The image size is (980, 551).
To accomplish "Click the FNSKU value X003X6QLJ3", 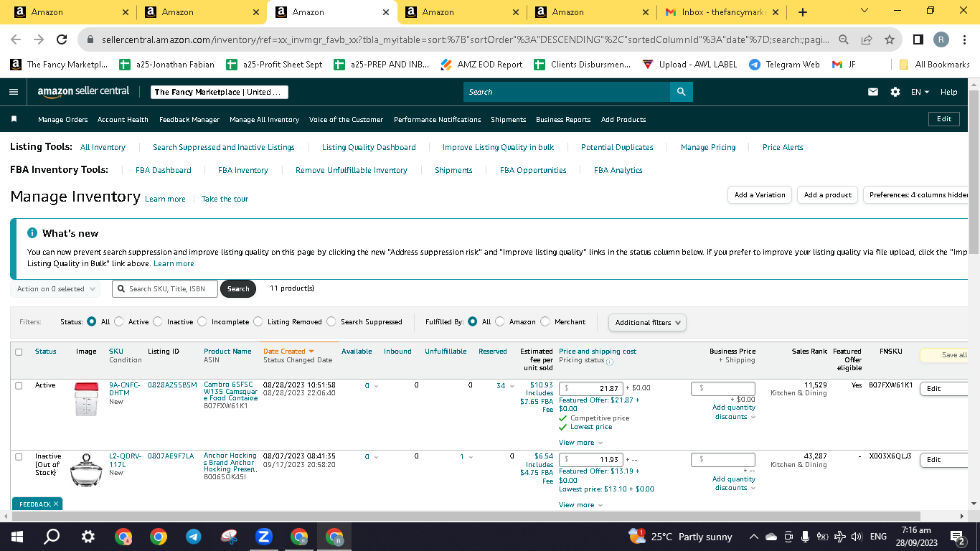I will (x=890, y=456).
